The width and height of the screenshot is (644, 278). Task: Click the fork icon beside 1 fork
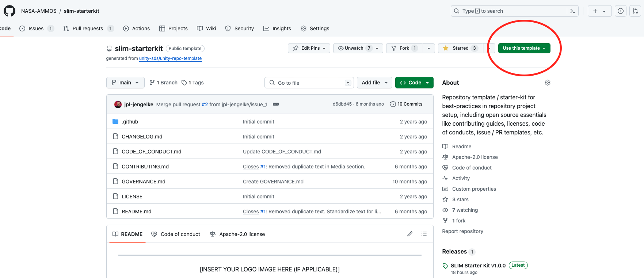tap(445, 221)
